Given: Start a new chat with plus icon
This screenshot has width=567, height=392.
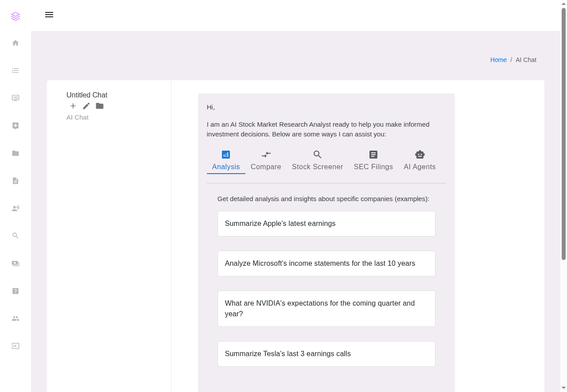Looking at the screenshot, I should click(x=73, y=106).
